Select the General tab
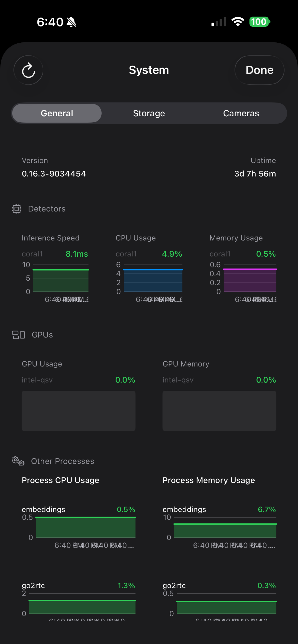 click(57, 113)
